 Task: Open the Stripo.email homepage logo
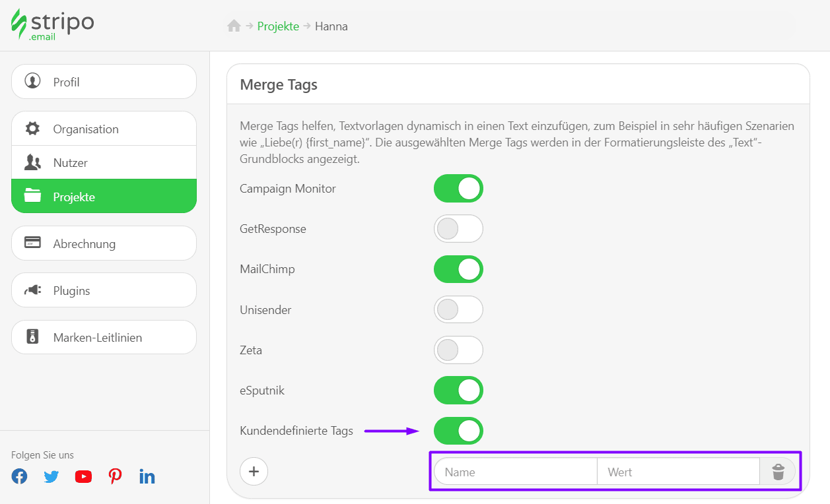point(52,24)
